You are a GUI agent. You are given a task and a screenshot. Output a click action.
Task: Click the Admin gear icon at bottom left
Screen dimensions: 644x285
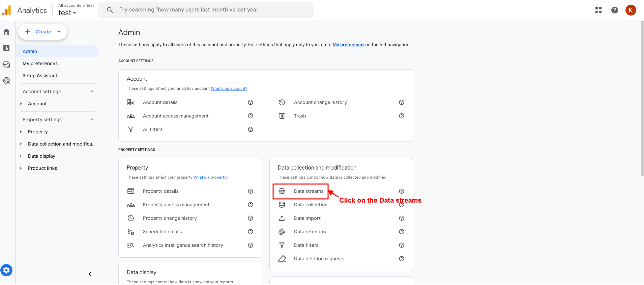click(x=6, y=270)
